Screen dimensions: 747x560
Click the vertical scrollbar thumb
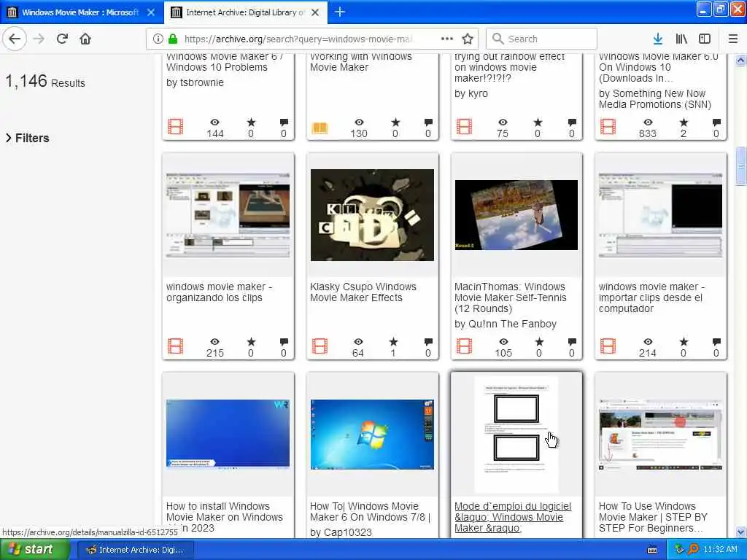[x=741, y=166]
